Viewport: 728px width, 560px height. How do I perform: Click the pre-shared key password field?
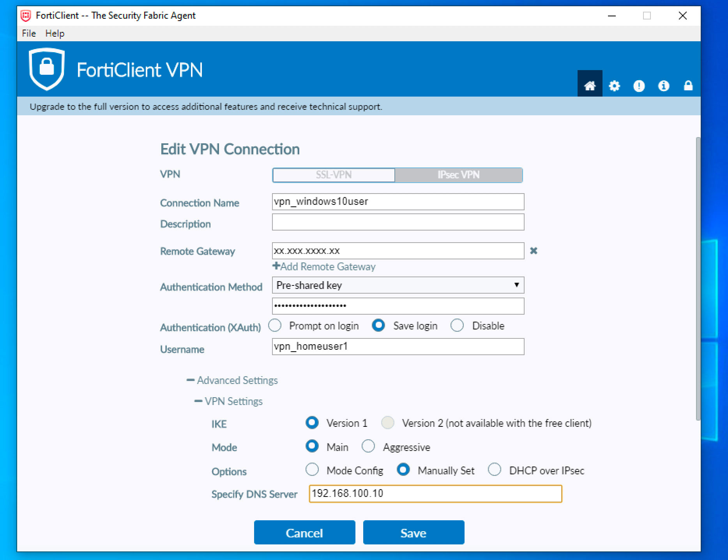[x=398, y=306]
